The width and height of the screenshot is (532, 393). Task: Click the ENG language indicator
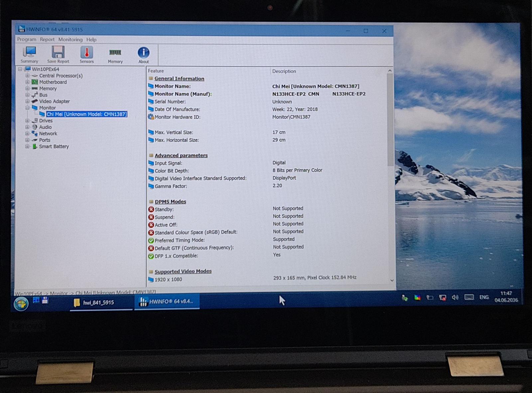point(484,297)
